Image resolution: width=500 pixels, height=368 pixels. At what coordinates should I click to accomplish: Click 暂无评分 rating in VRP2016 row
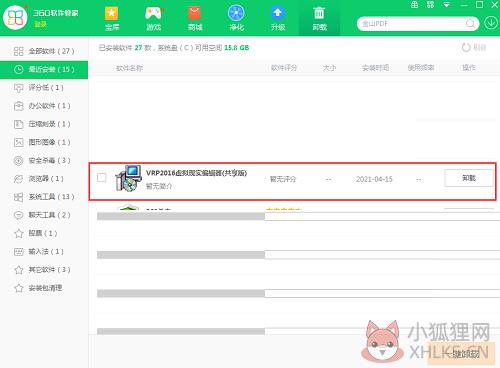(283, 179)
